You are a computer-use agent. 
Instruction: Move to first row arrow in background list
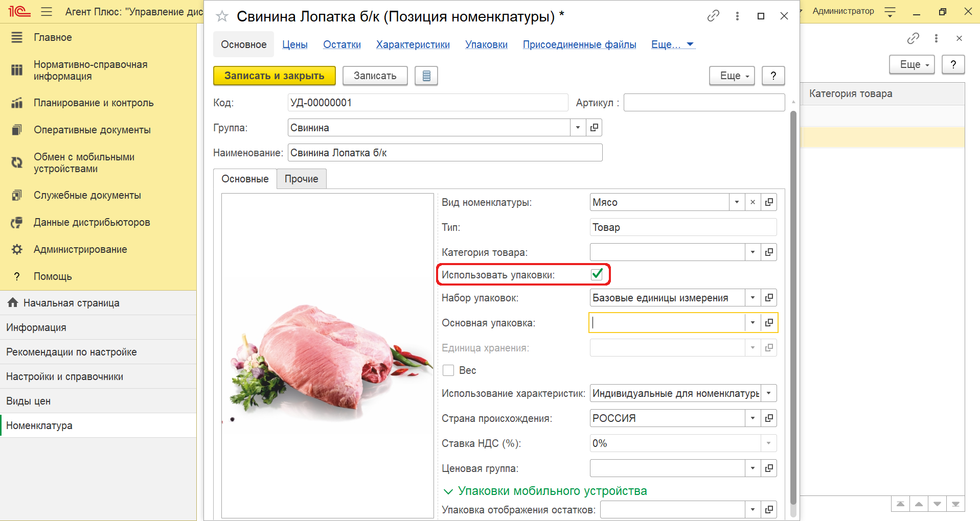coord(900,504)
